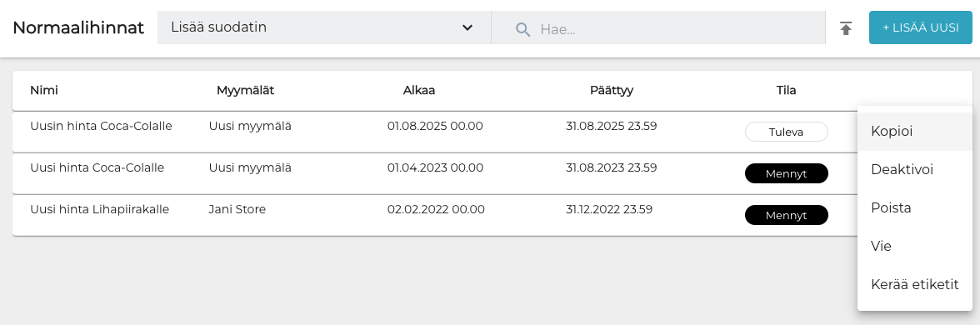Click Mennyt badge in Coca-Colalle row

787,173
